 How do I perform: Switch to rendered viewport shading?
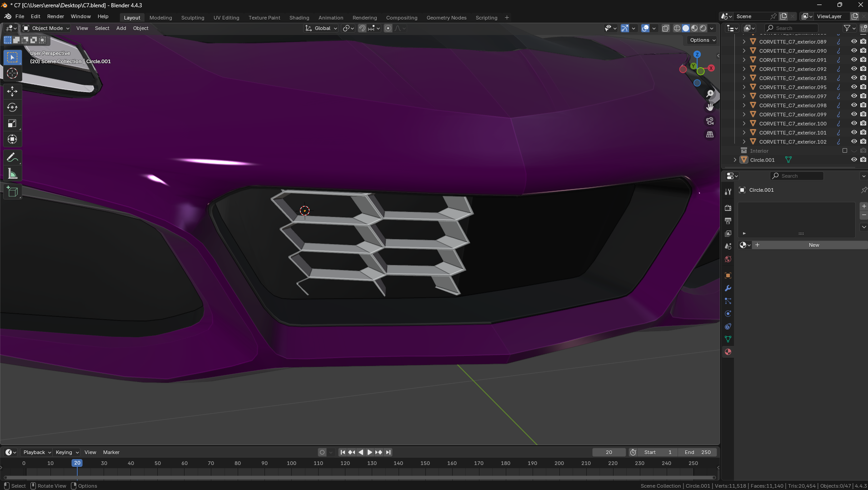tap(703, 28)
